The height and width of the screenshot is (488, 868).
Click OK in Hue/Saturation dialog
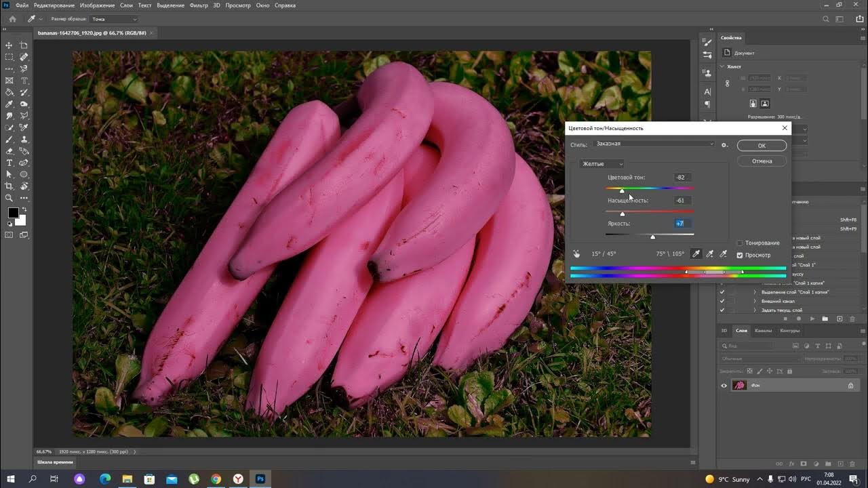click(x=762, y=146)
